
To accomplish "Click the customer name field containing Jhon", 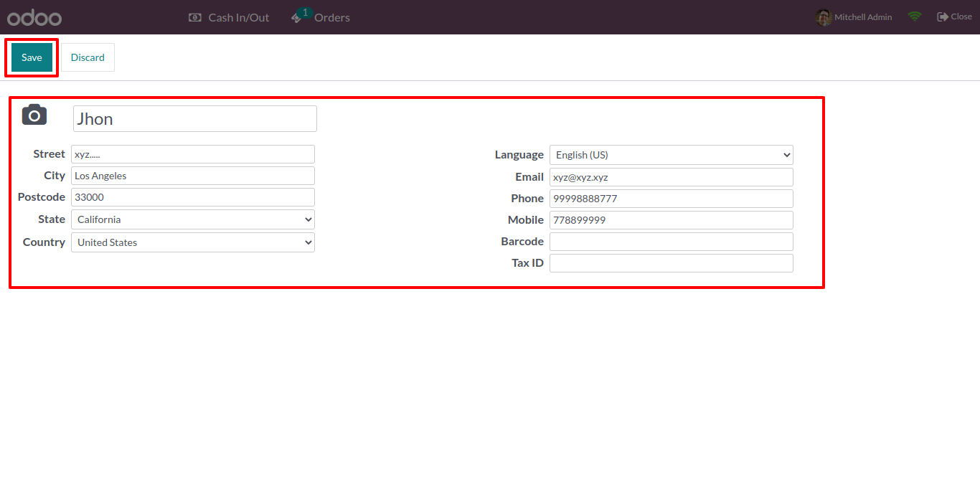I will coord(195,119).
